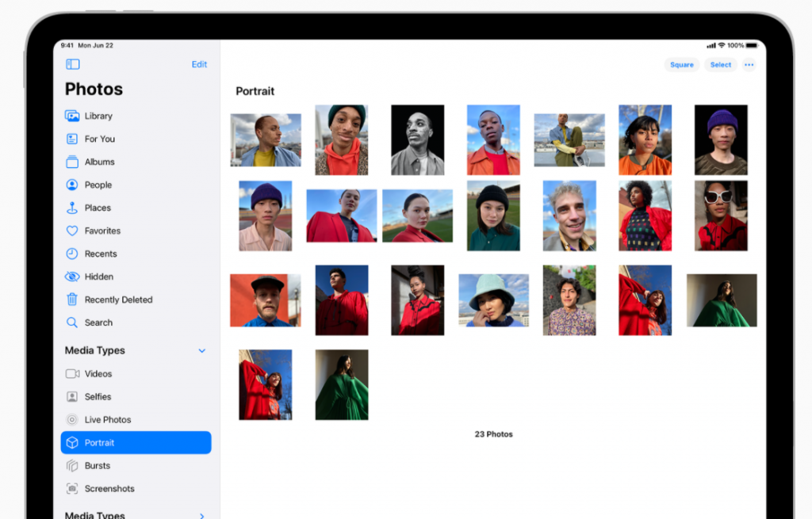Open the Screenshots icon
This screenshot has width=812, height=519.
72,488
